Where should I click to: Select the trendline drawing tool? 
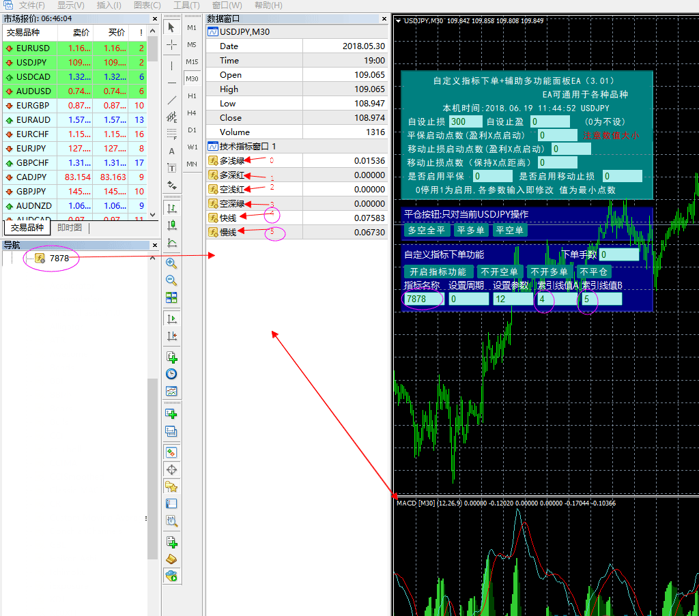click(x=171, y=100)
